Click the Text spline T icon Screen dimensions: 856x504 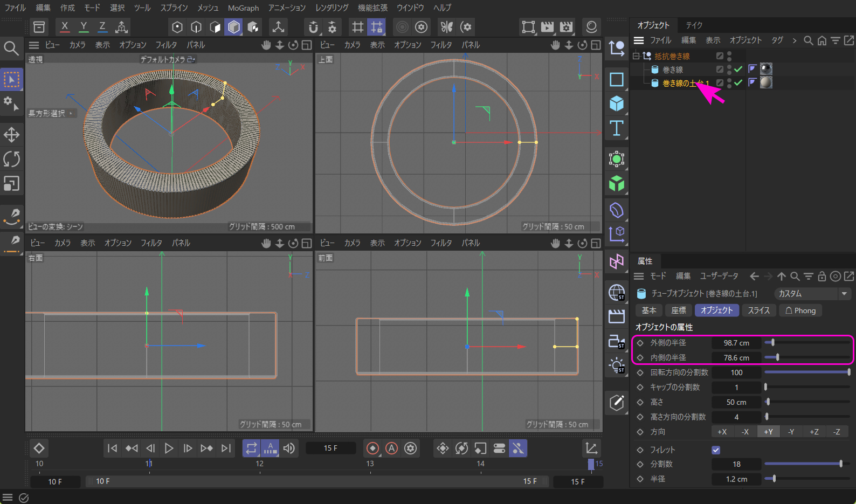coord(616,128)
